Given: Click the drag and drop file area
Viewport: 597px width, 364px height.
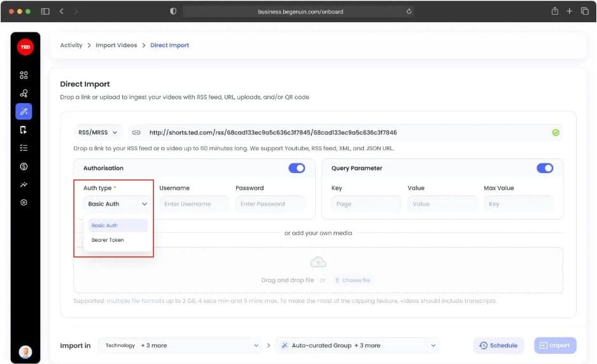Looking at the screenshot, I should click(318, 270).
